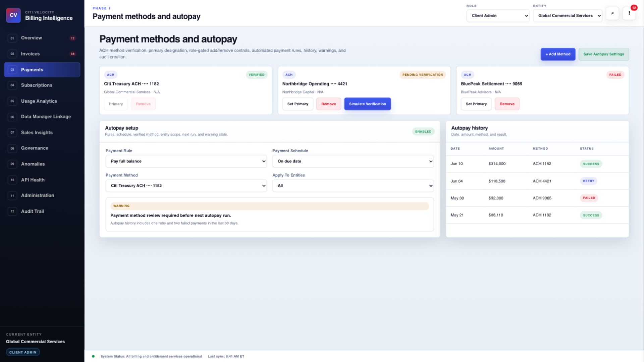644x362 pixels.
Task: Click the FAILED badge on BluePeak card
Action: (615, 75)
